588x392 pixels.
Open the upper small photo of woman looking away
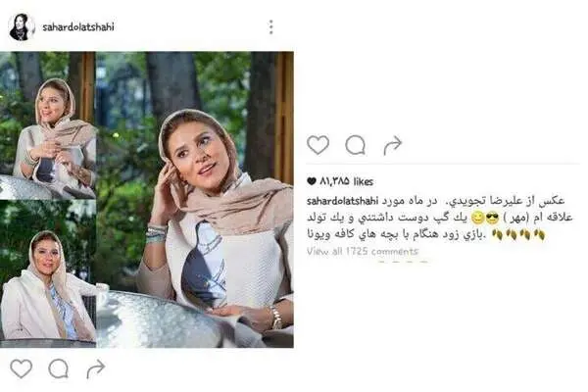48,125
